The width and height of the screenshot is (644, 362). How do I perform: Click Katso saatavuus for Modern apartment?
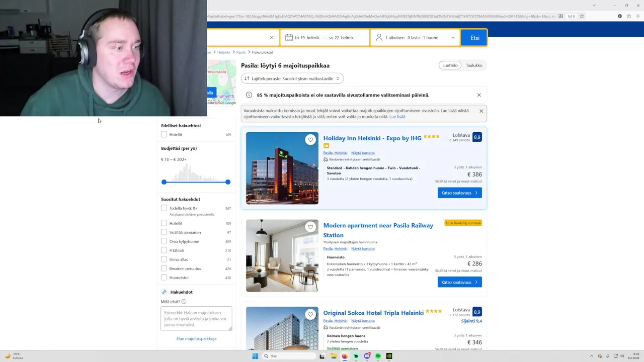[459, 282]
